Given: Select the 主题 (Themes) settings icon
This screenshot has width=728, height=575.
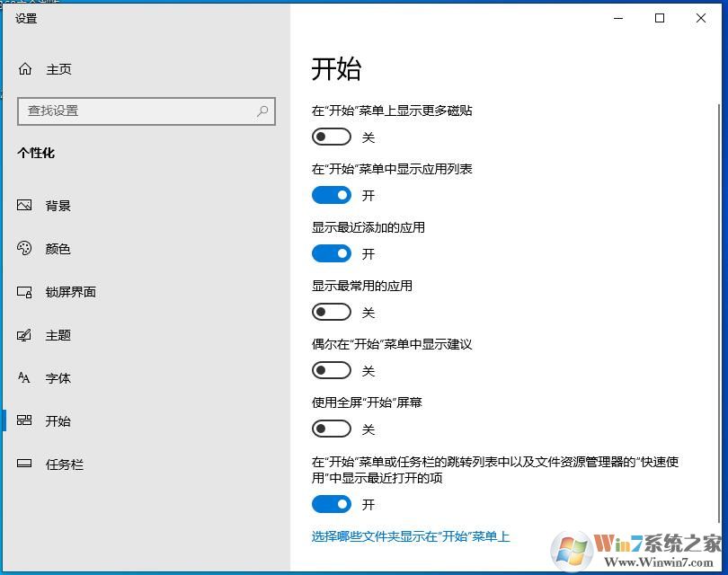Looking at the screenshot, I should click(25, 335).
